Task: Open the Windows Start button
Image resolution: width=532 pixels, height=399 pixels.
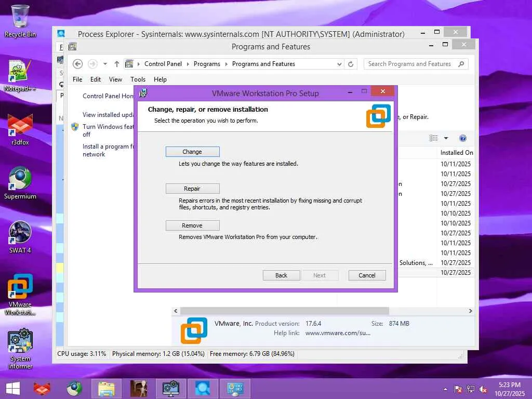Action: click(13, 389)
